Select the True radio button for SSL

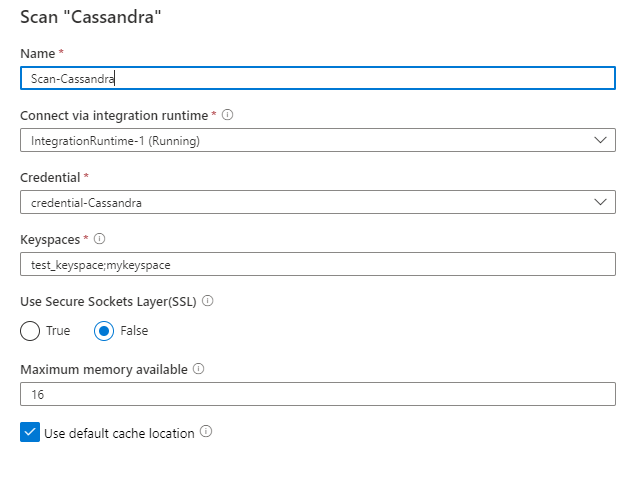click(31, 330)
